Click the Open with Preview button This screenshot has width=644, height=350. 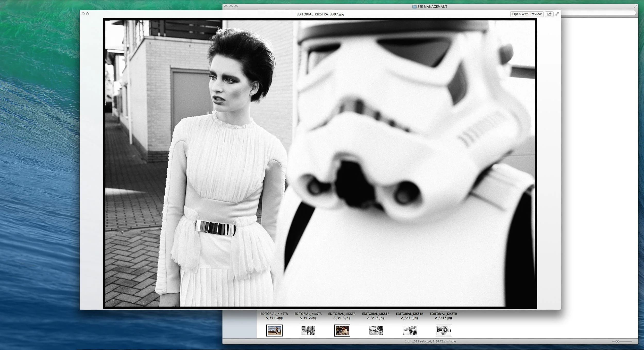pyautogui.click(x=527, y=14)
